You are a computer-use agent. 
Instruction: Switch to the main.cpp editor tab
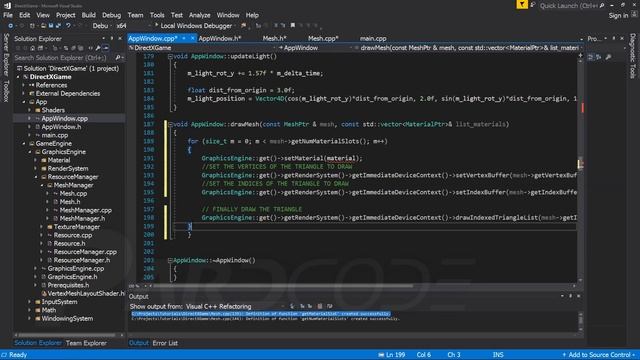point(373,38)
